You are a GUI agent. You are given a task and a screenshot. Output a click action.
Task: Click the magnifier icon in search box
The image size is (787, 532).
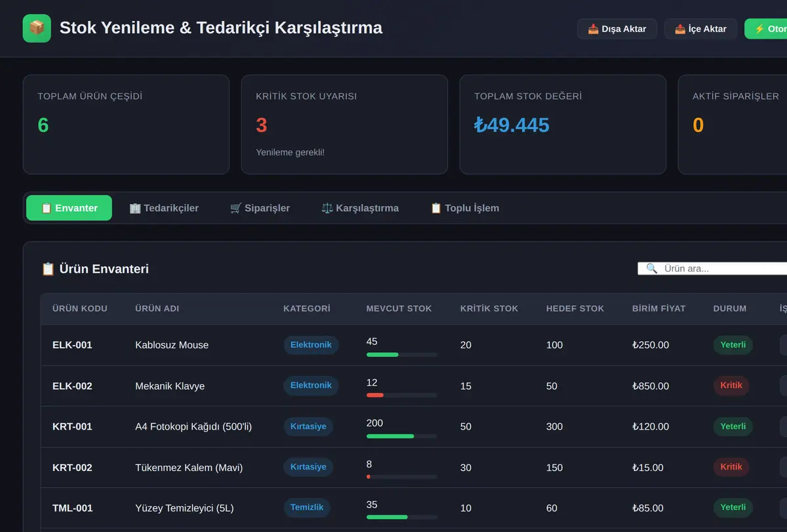(651, 268)
